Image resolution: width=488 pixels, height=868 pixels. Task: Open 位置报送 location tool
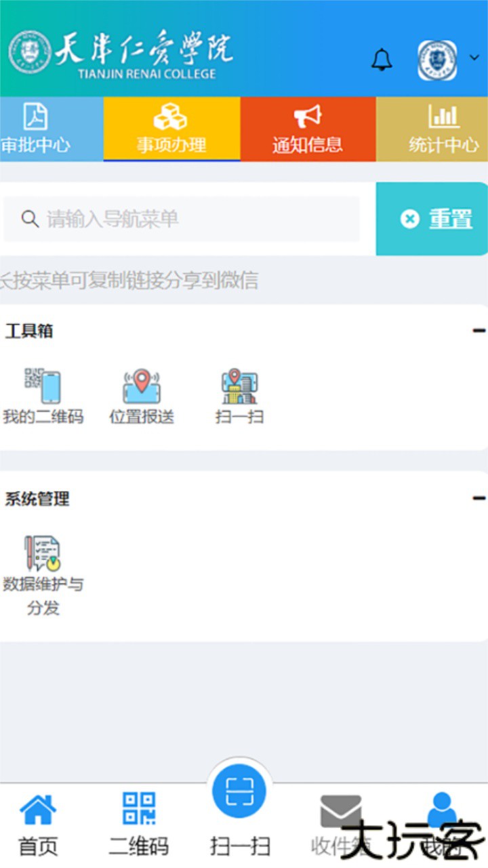(142, 397)
